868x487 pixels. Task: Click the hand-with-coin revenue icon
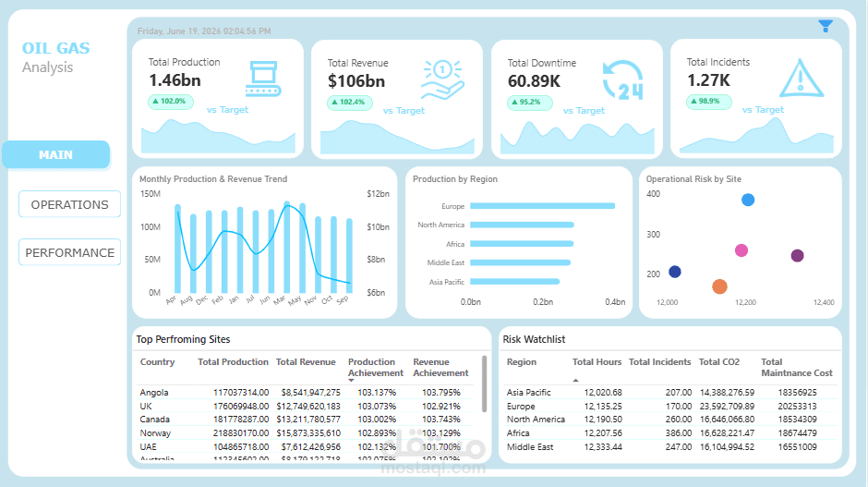442,80
